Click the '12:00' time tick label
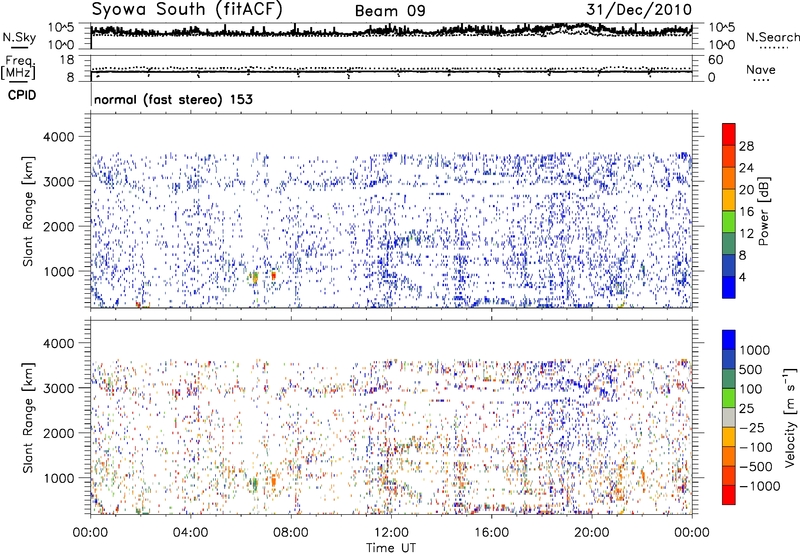Screen dimensions: 800x554 (x=391, y=533)
